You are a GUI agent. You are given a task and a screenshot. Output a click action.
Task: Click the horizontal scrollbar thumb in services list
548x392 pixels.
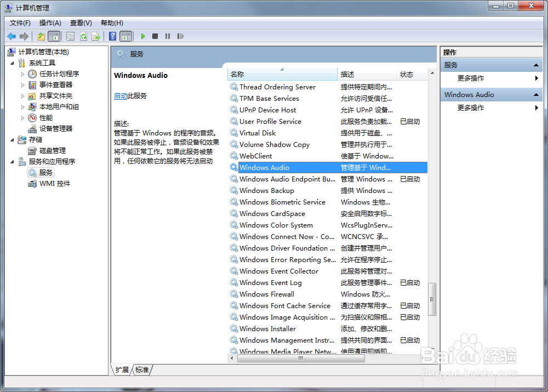(301, 359)
